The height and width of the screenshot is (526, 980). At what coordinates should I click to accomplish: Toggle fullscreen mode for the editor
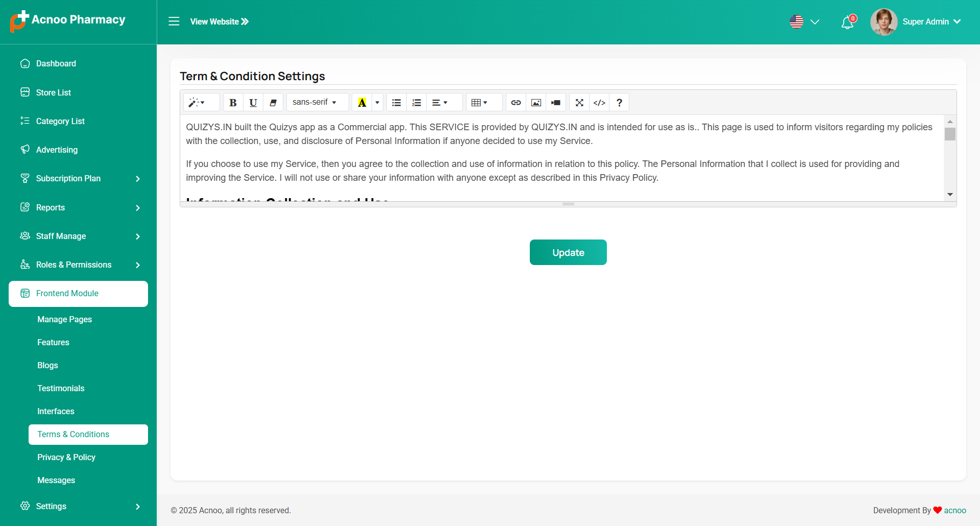pos(579,103)
